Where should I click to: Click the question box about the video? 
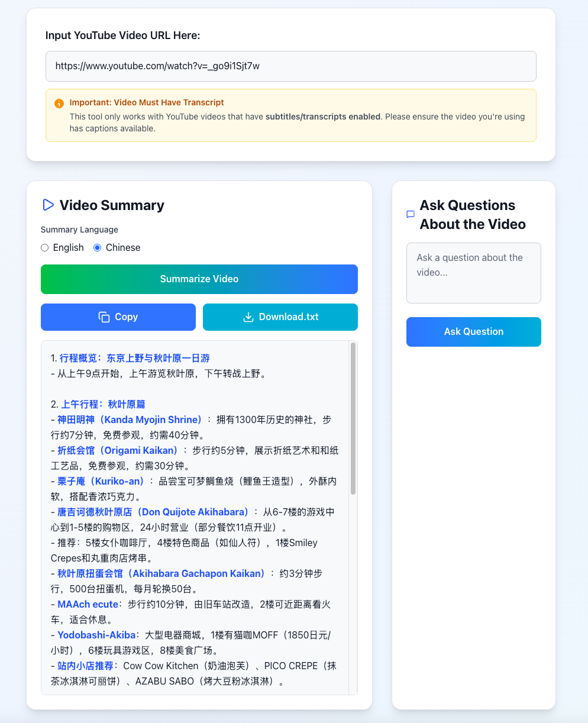tap(474, 273)
